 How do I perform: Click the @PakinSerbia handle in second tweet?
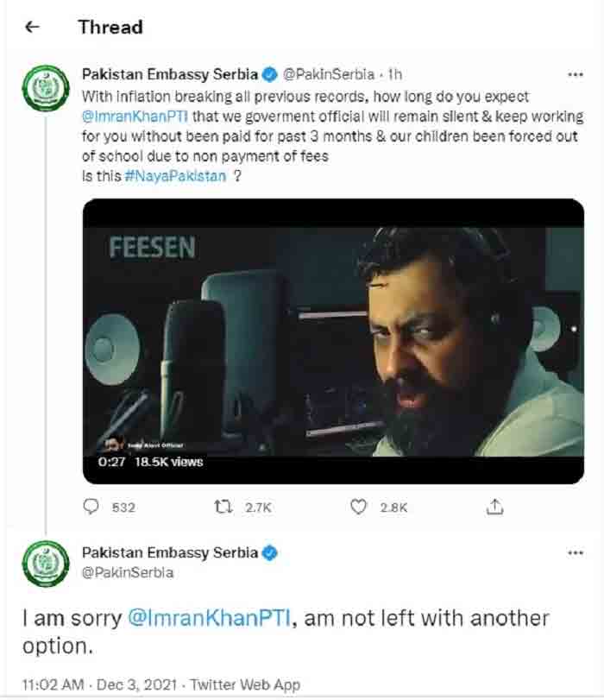click(127, 571)
